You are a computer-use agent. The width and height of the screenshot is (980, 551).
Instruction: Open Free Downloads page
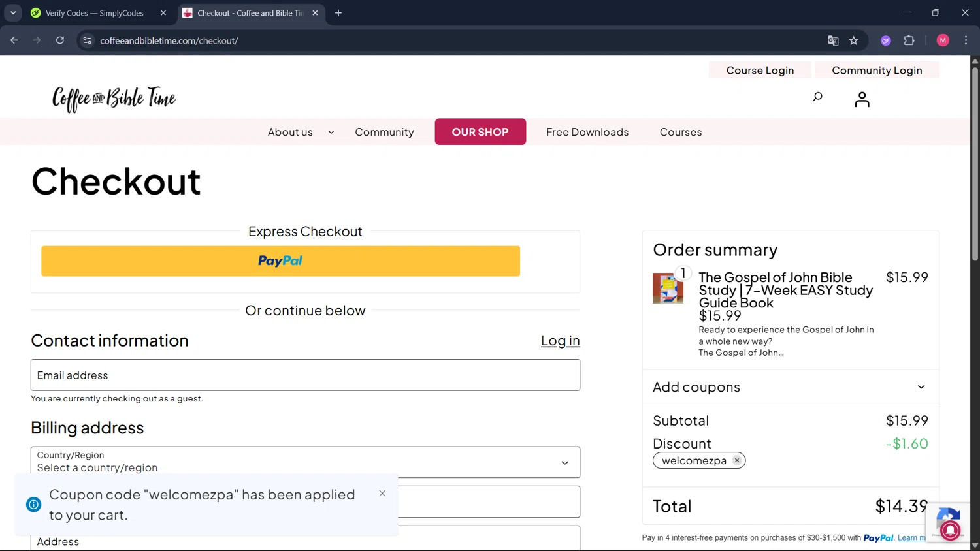point(587,132)
